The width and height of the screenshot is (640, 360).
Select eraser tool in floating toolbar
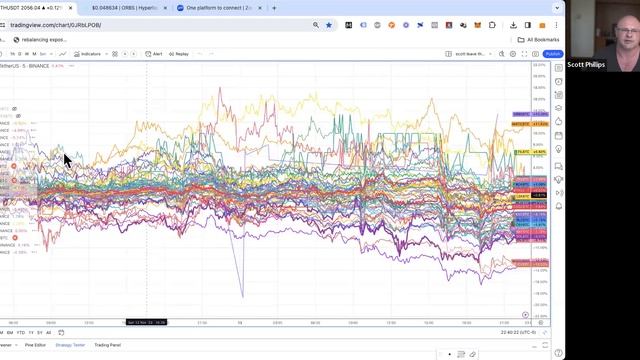472,354
